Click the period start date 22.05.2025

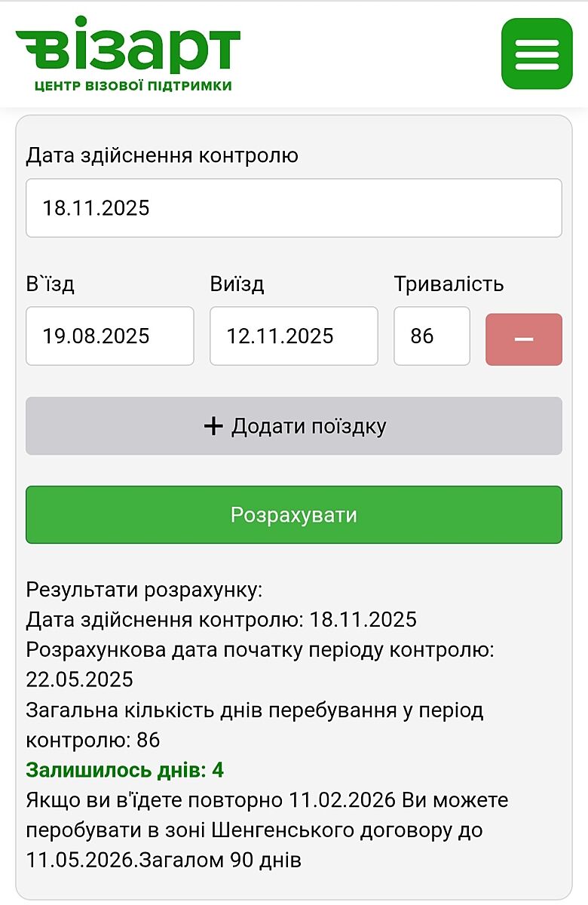pyautogui.click(x=79, y=680)
